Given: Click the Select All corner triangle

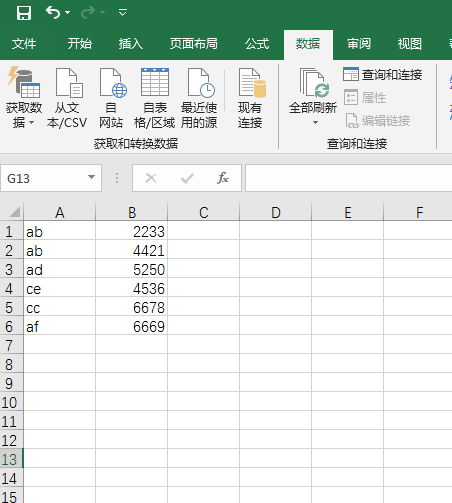Looking at the screenshot, I should coord(15,212).
